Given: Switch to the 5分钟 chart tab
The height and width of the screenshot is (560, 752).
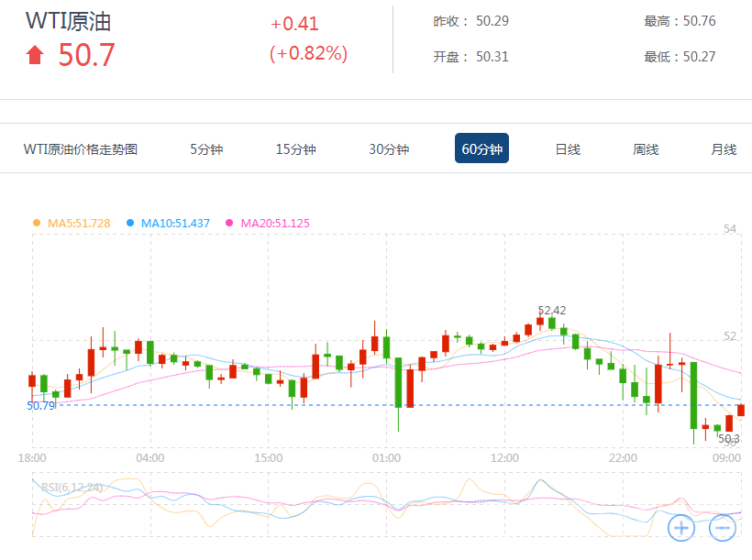Looking at the screenshot, I should click(x=206, y=149).
